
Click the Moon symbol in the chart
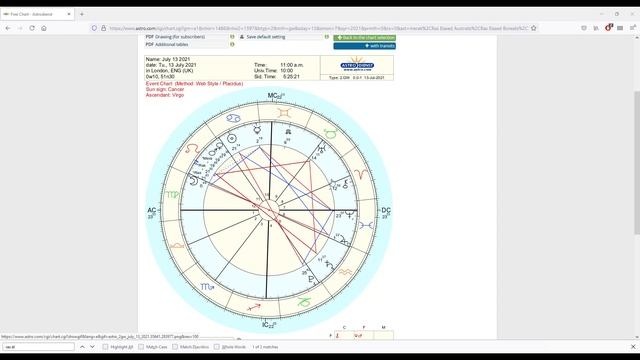194,180
